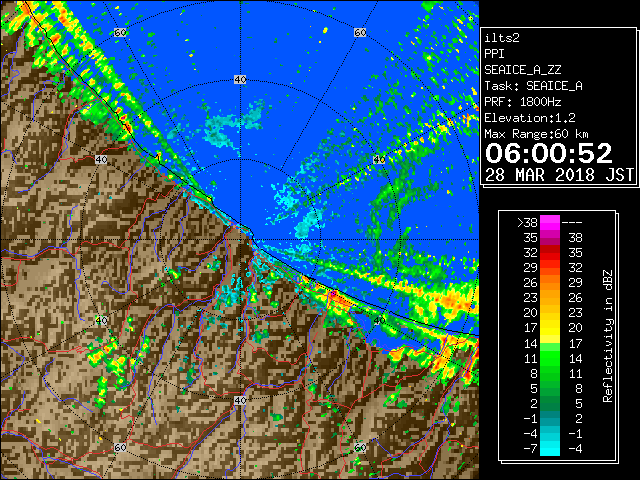640x480 pixels.
Task: Click the "Reflectivity in dBZ" legend title
Action: pyautogui.click(x=608, y=336)
